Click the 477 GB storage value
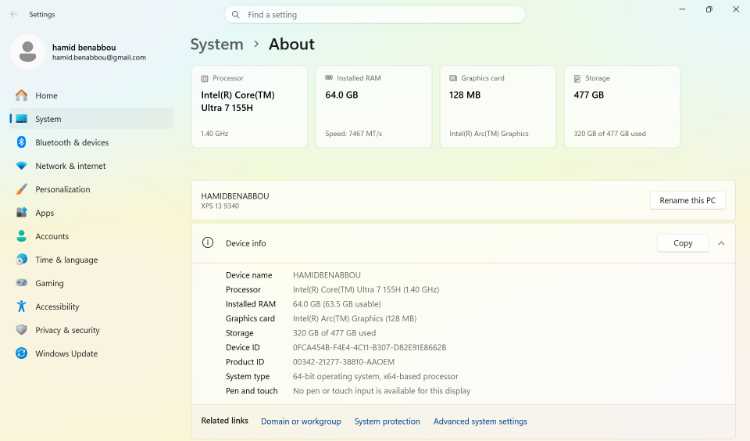The image size is (750, 441). (588, 95)
